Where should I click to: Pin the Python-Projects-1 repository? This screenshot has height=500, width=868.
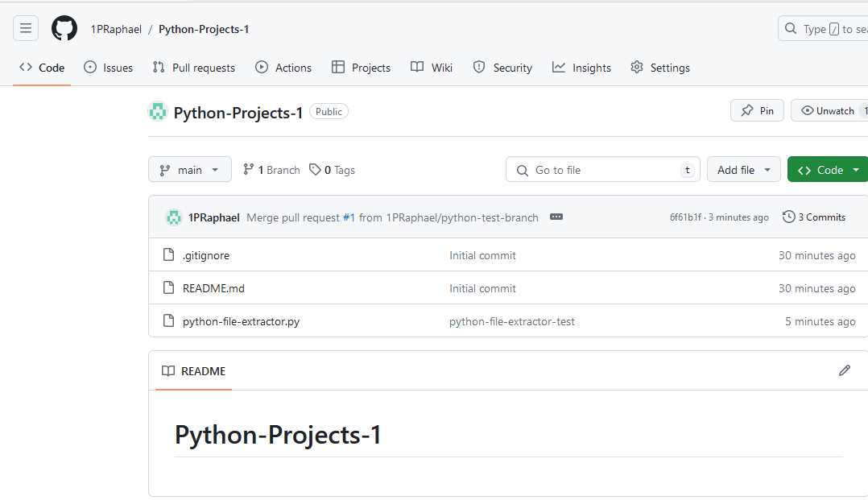pos(757,111)
